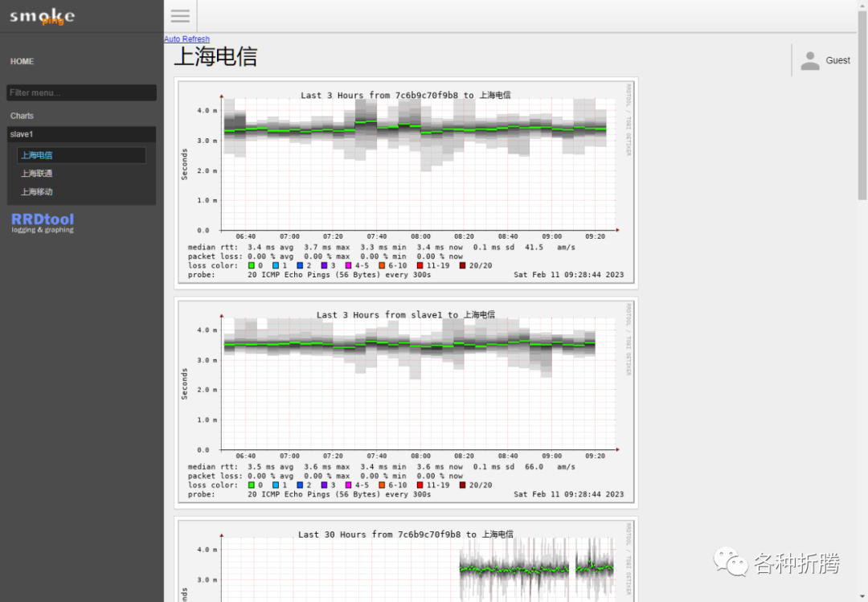Open the Charts menu item
Image resolution: width=868 pixels, height=602 pixels.
(x=23, y=116)
